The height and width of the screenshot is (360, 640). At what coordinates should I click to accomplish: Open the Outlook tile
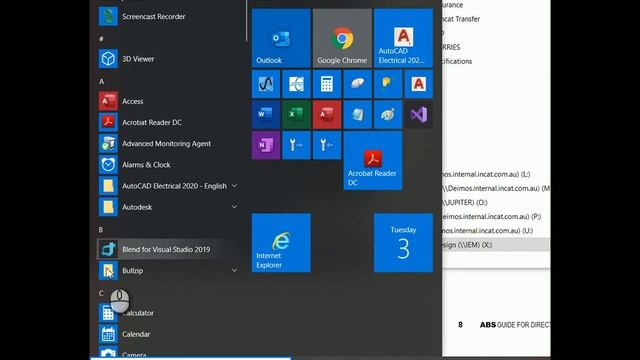pyautogui.click(x=281, y=38)
